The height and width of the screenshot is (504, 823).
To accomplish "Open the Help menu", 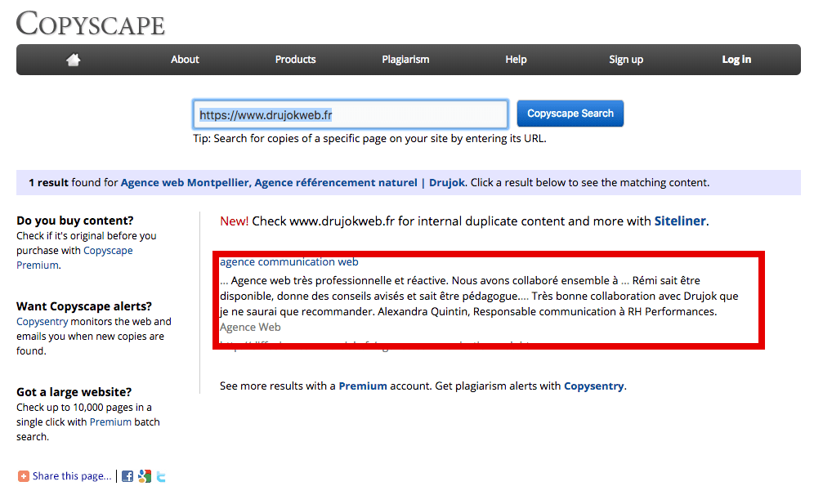I will [x=516, y=60].
